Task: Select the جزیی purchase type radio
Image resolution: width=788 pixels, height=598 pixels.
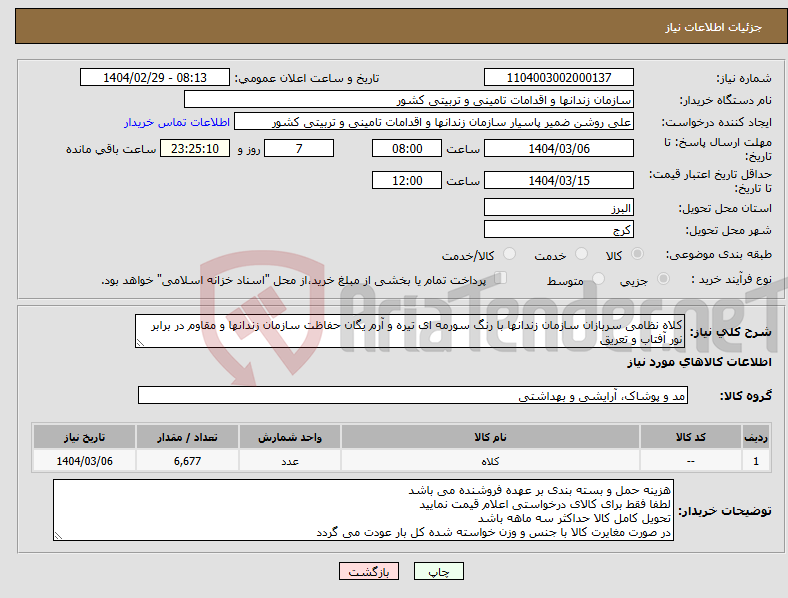Action: click(x=663, y=278)
